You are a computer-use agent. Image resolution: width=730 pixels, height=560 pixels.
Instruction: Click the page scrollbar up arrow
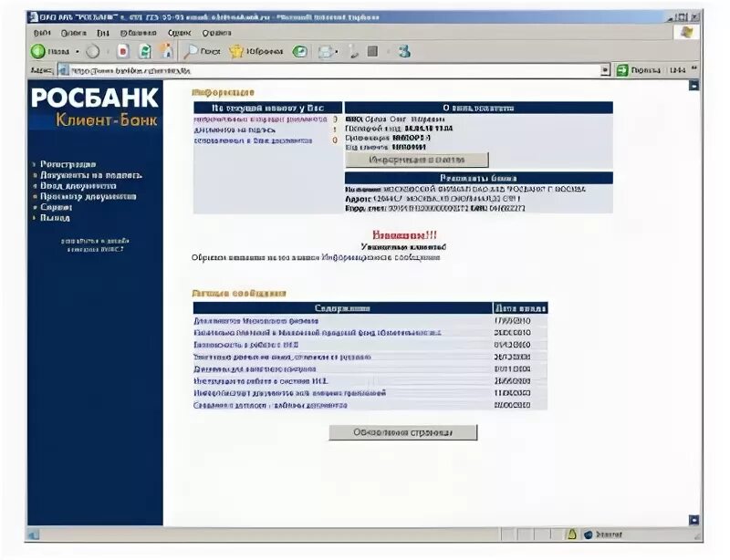tap(693, 86)
